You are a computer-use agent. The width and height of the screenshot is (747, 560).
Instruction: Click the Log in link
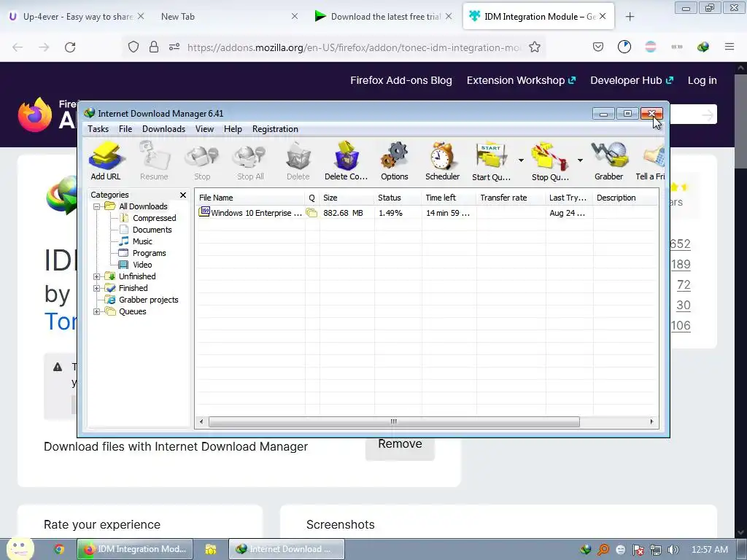click(x=703, y=80)
